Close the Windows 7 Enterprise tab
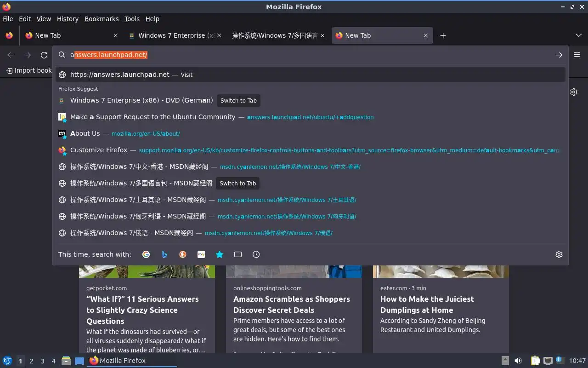 pos(219,35)
